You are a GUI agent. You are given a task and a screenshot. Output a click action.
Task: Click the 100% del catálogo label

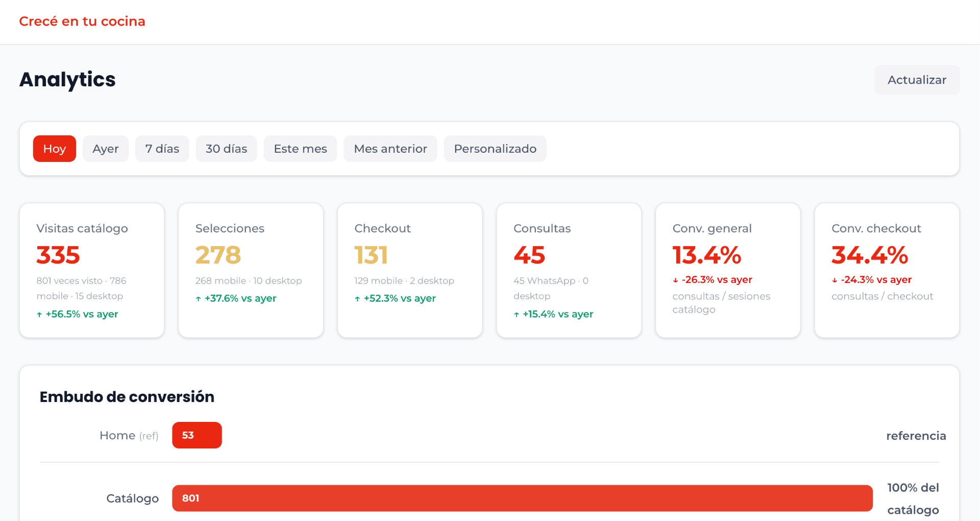(x=913, y=499)
